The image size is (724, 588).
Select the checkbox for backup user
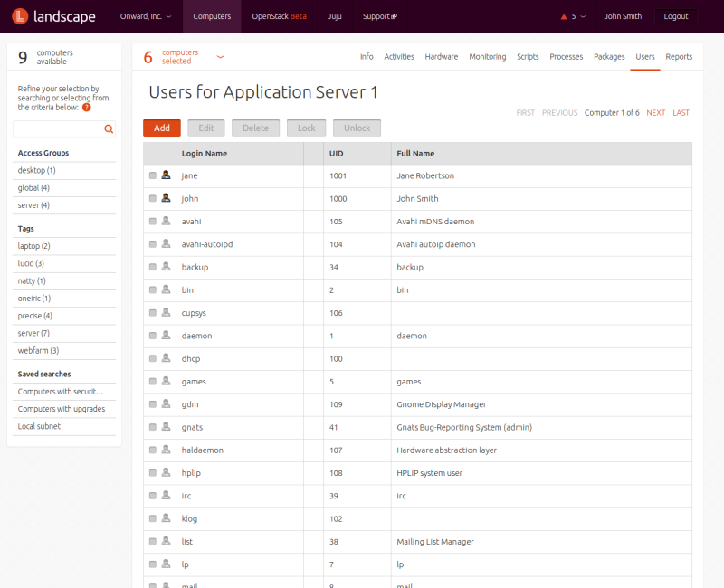[x=153, y=267]
